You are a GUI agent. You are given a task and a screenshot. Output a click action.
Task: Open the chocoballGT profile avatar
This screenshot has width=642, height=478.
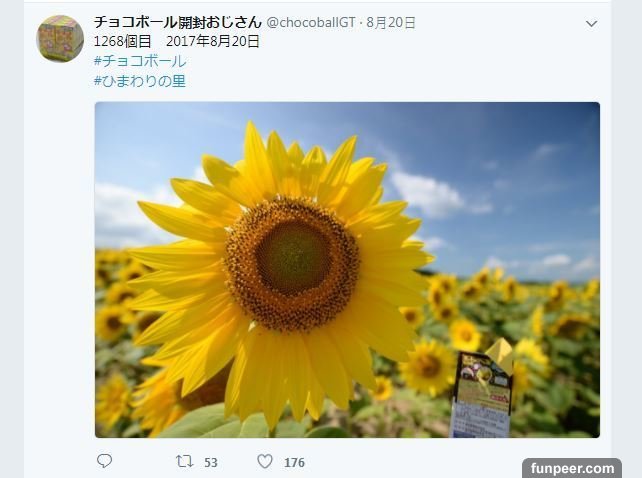point(60,39)
